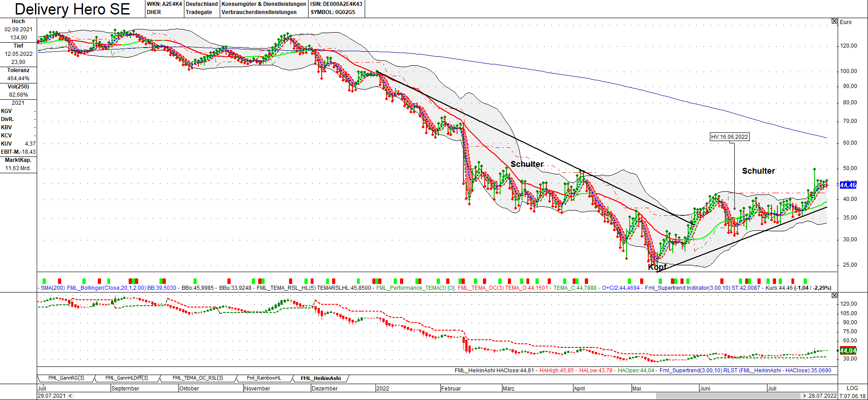Click the KBV row label
868x400 pixels.
6,127
